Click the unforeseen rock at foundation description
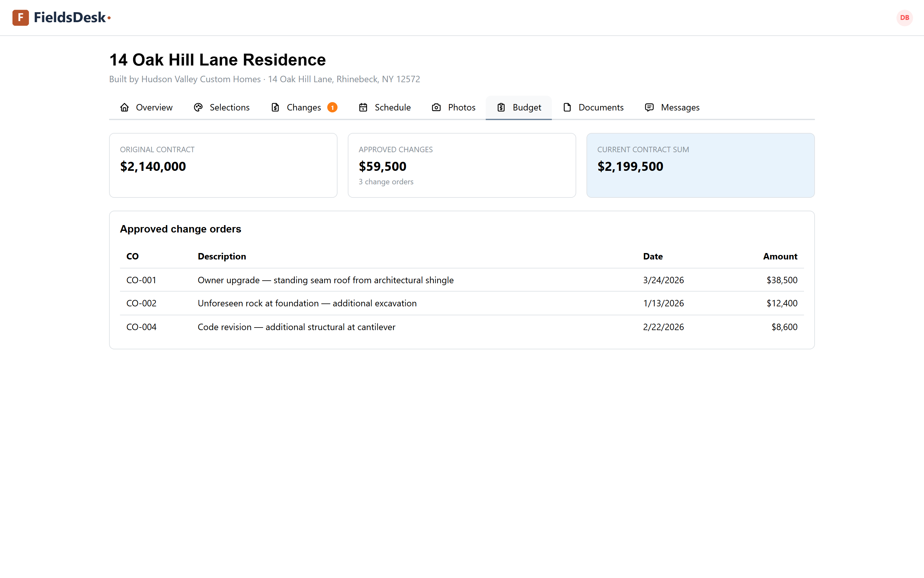The height and width of the screenshot is (578, 924). click(x=307, y=303)
